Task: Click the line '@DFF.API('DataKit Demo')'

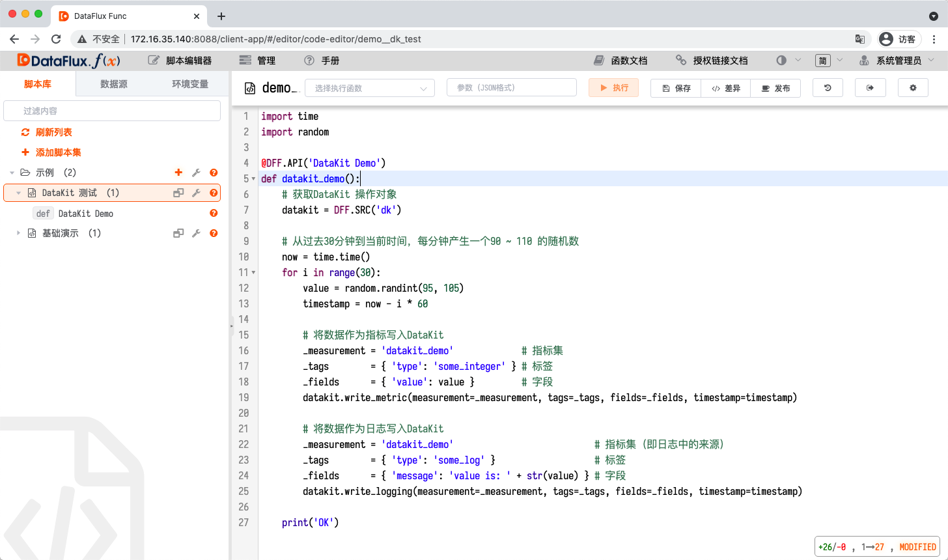Action: point(324,163)
